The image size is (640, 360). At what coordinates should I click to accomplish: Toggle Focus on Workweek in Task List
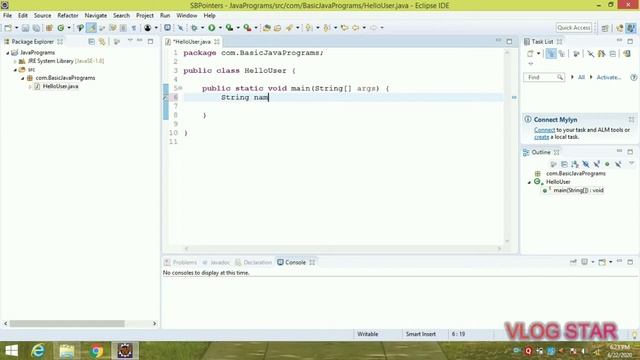click(x=576, y=53)
